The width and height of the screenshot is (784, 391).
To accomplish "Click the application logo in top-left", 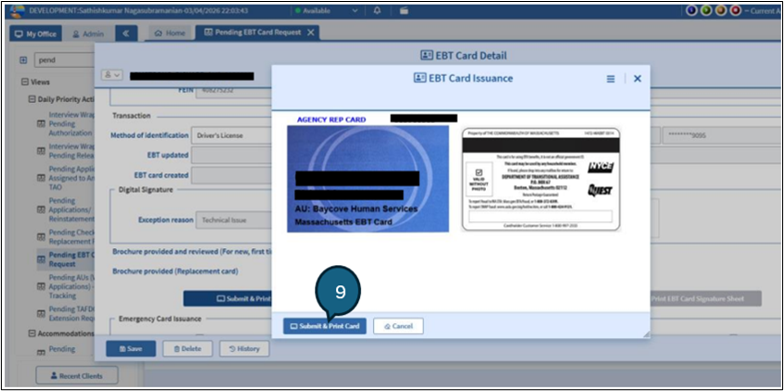I will (x=18, y=11).
